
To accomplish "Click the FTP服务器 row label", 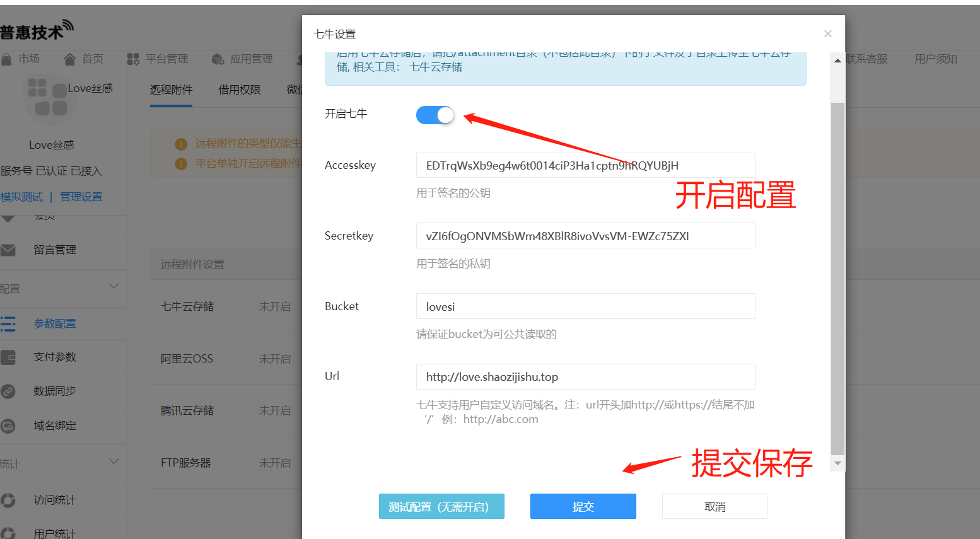I will 186,463.
